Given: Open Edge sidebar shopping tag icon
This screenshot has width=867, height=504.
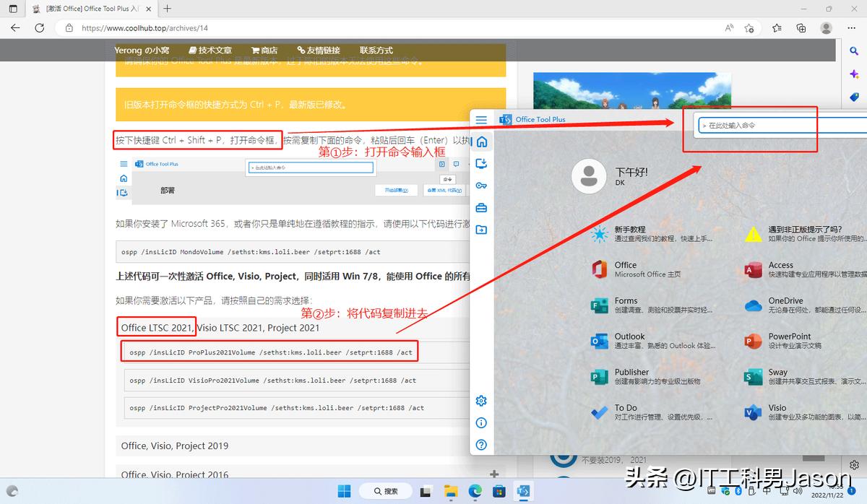Looking at the screenshot, I should 854,97.
